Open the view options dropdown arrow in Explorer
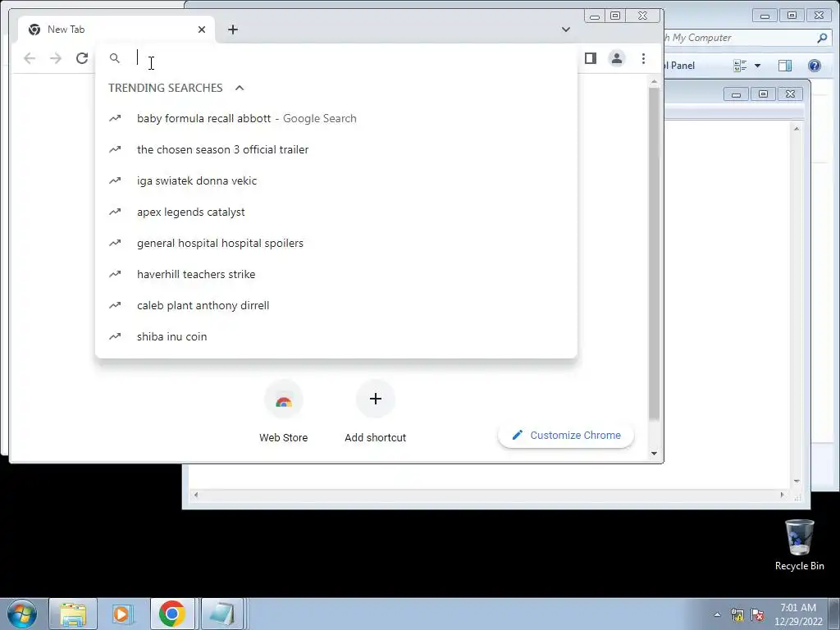The image size is (840, 630). pyautogui.click(x=757, y=66)
